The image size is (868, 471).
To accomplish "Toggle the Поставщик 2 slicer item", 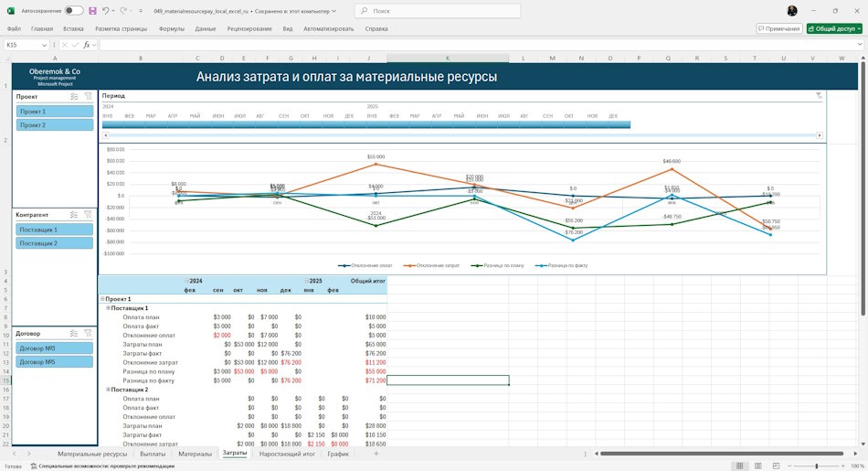I will click(54, 243).
